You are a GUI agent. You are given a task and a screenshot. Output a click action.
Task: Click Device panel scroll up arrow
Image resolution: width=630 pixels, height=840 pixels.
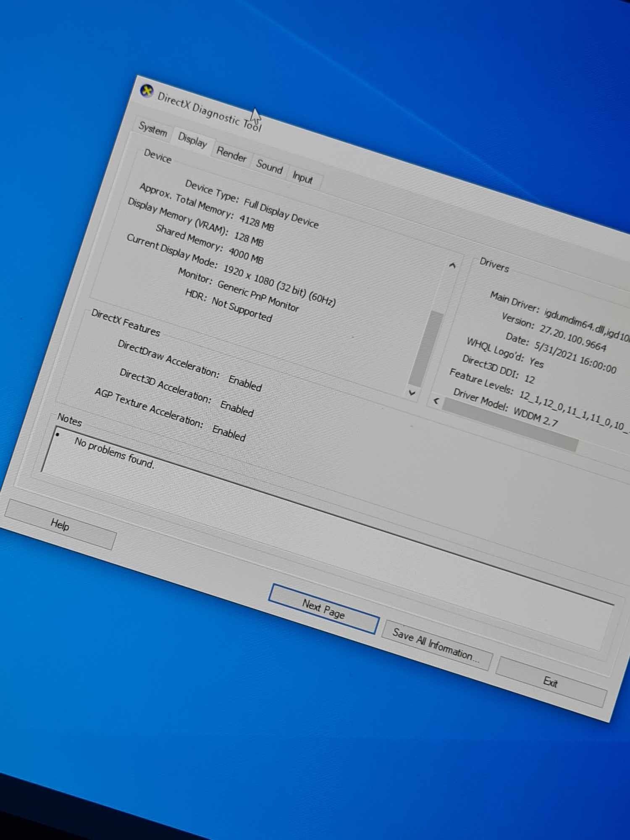(452, 265)
